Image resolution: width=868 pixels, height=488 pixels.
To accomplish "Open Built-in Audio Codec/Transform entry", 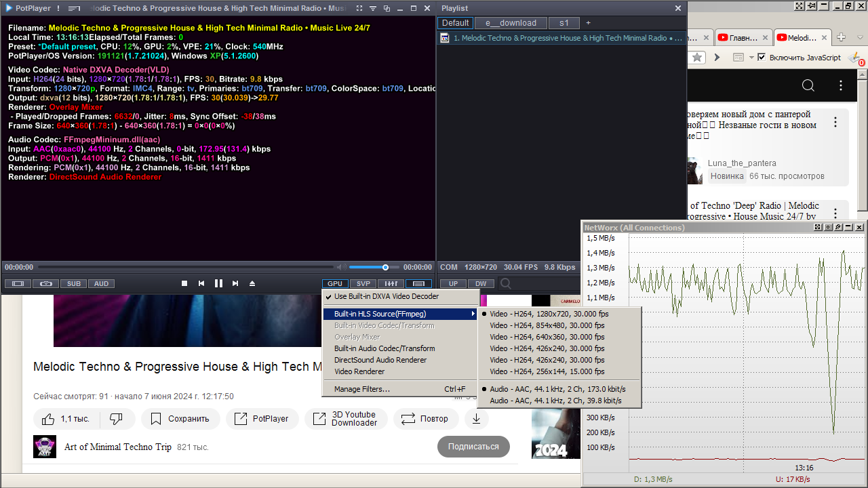I will (400, 348).
